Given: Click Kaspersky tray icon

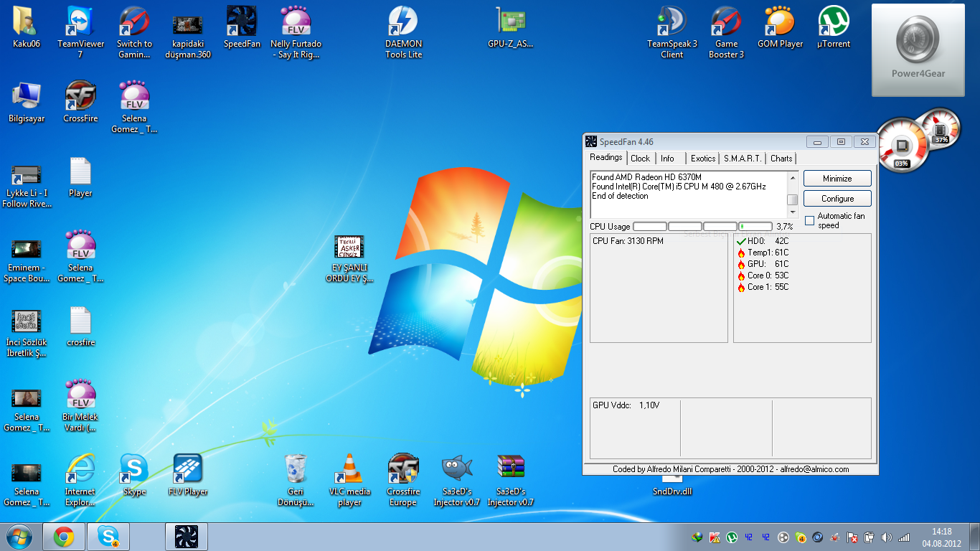Looking at the screenshot, I should (715, 537).
